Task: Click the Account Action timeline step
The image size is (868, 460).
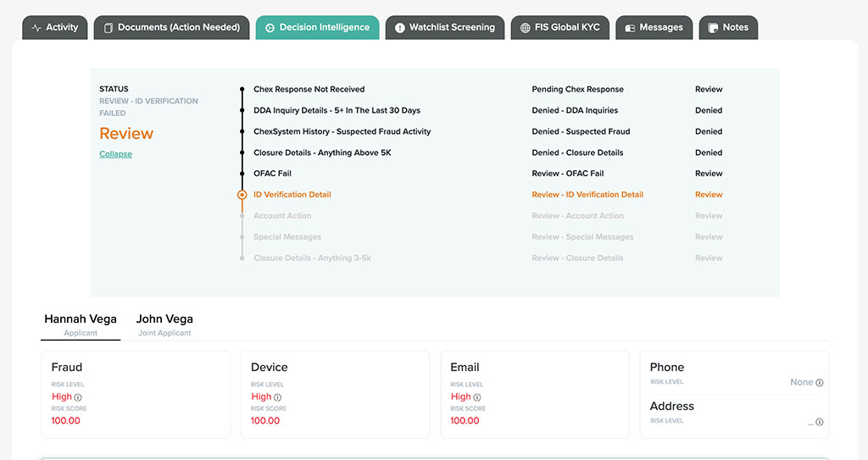Action: tap(282, 216)
